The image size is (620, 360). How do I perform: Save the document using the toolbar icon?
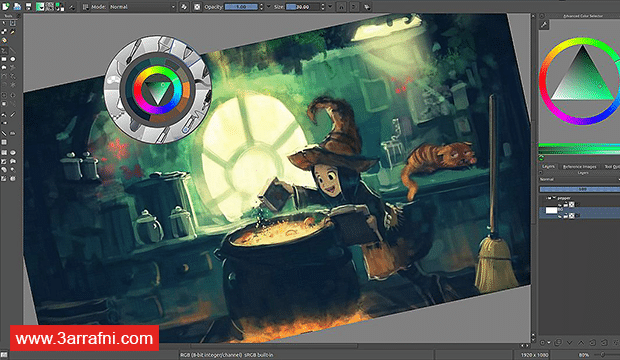(28, 6)
